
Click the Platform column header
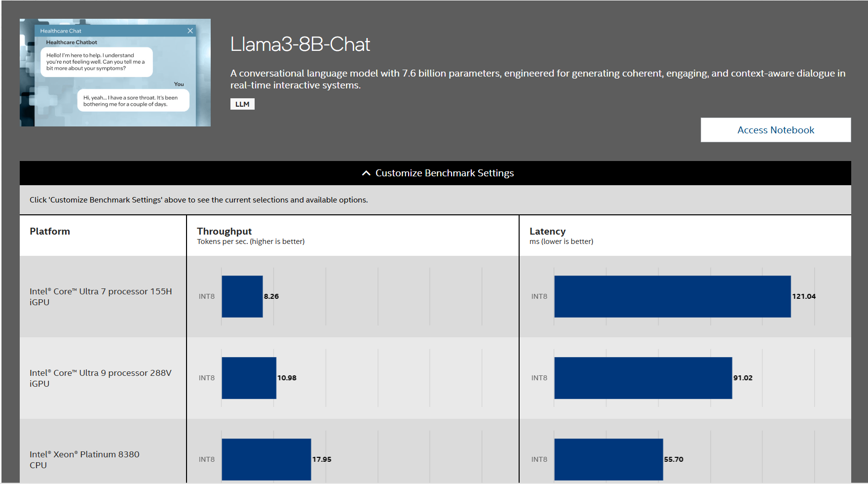tap(50, 231)
